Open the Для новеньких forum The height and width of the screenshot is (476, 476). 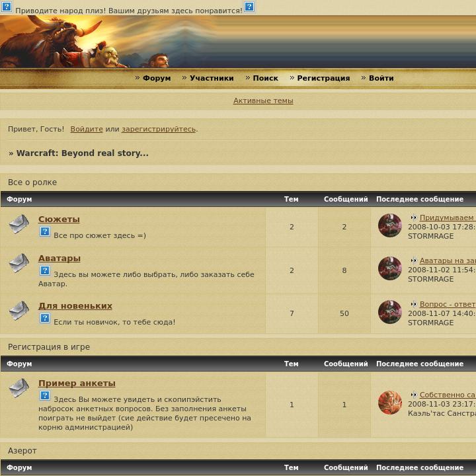75,305
